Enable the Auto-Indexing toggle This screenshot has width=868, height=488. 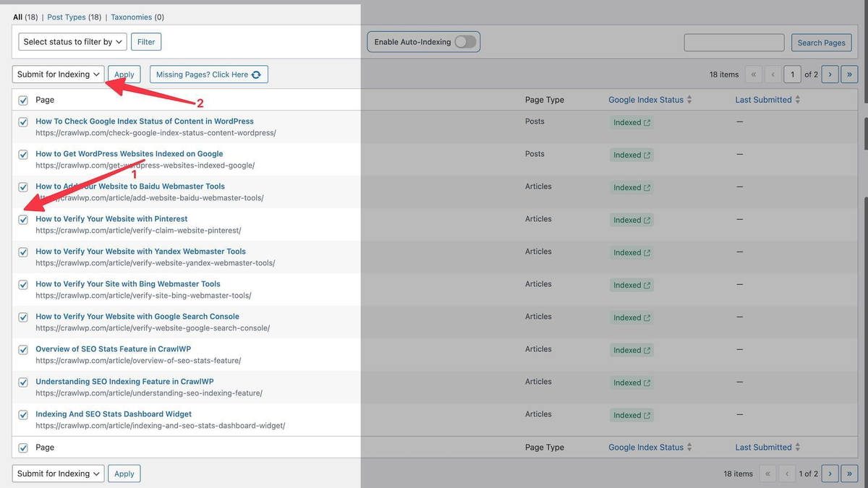[x=467, y=41]
